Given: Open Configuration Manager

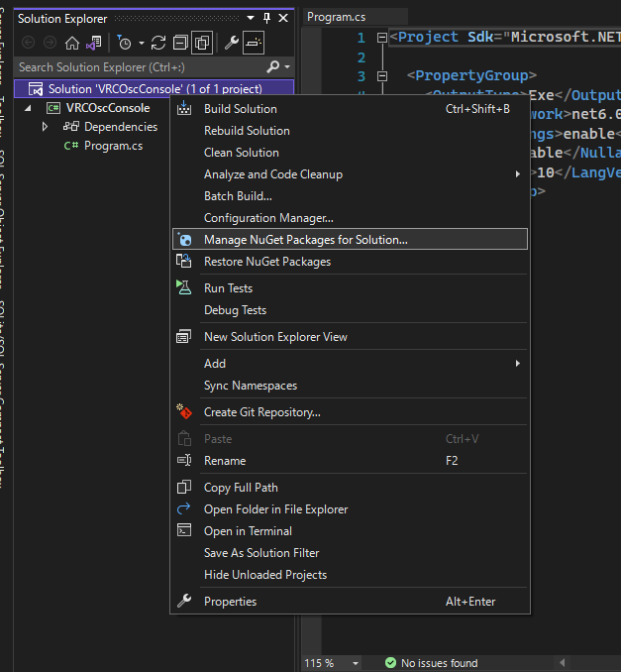Looking at the screenshot, I should point(269,218).
